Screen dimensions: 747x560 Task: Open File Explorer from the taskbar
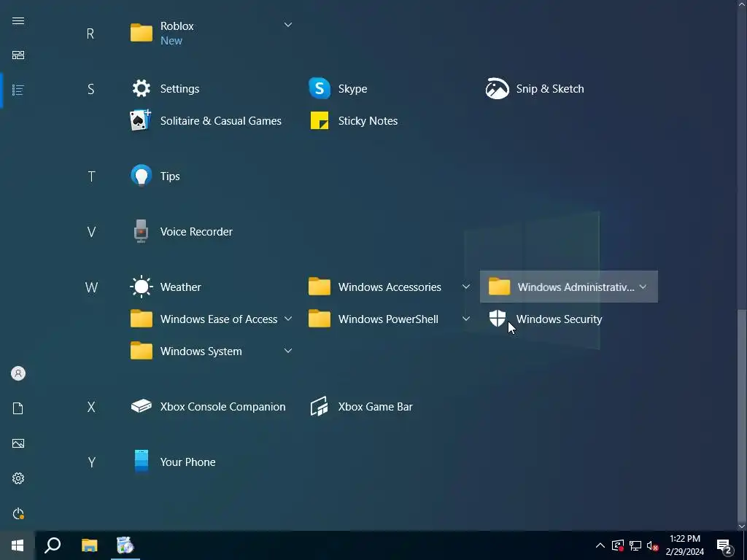tap(89, 545)
